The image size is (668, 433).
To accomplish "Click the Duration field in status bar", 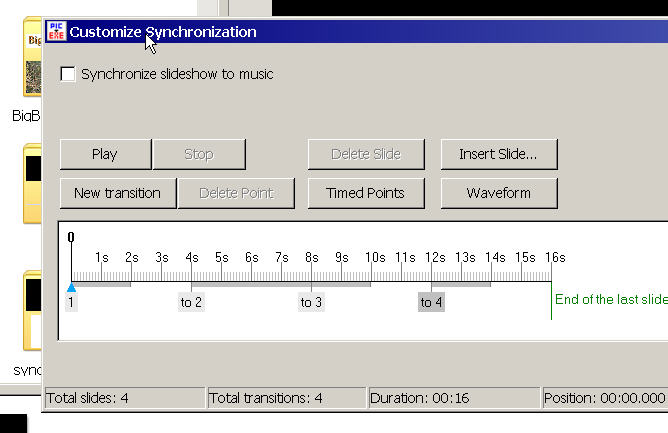I will pos(453,398).
